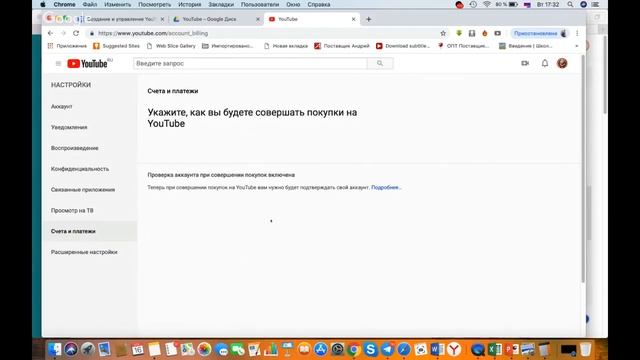Open the Аккаунт settings section
640x360 pixels.
62,107
